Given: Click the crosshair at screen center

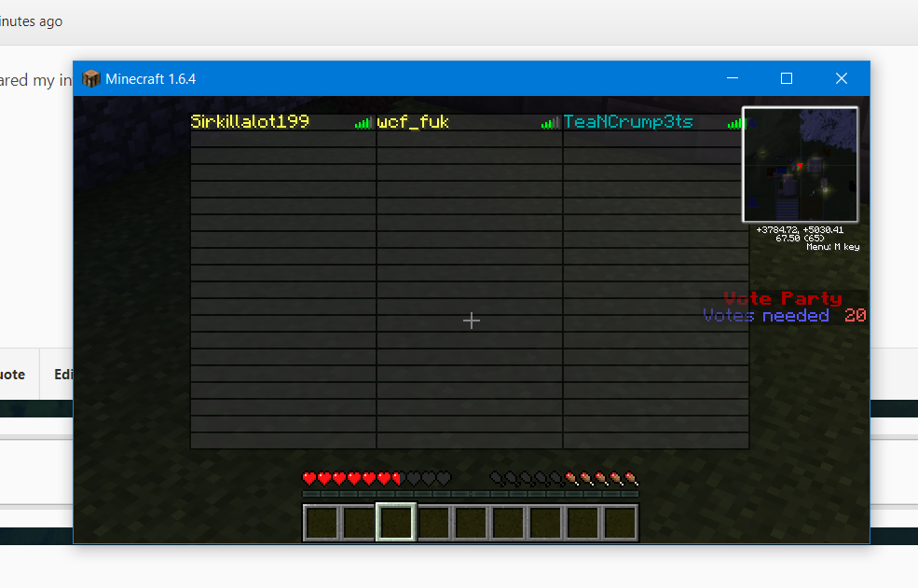Looking at the screenshot, I should pyautogui.click(x=472, y=321).
